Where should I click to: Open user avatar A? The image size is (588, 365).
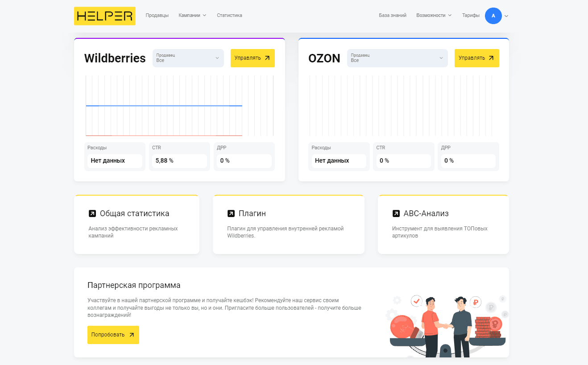[493, 16]
